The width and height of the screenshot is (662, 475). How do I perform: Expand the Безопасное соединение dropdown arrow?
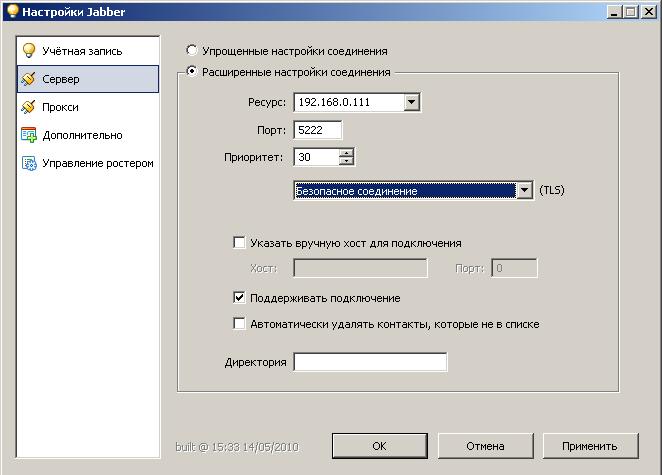(524, 190)
